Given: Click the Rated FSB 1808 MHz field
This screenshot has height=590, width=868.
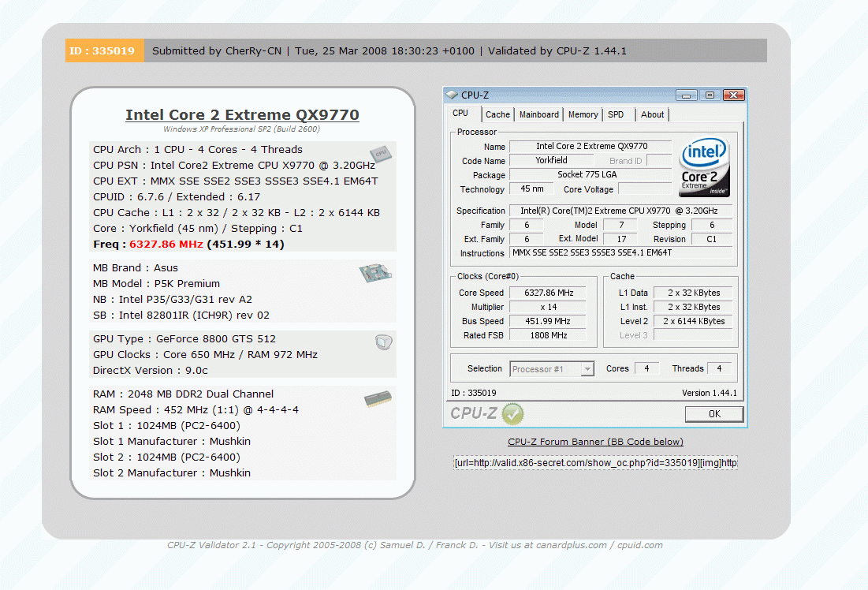Looking at the screenshot, I should [549, 335].
